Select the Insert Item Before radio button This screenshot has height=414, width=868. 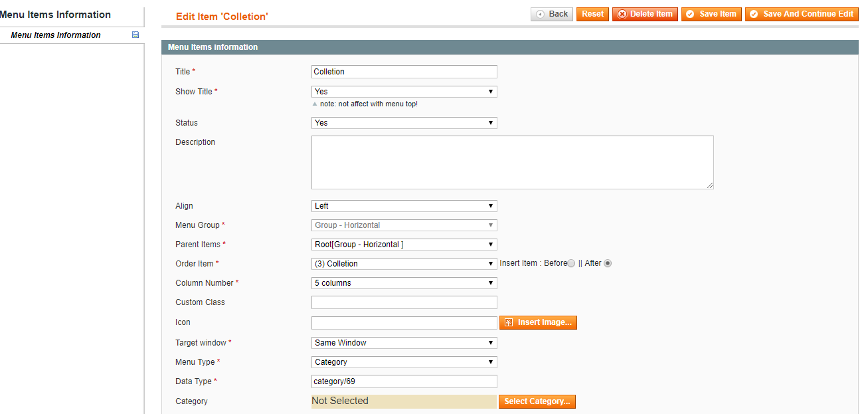(571, 263)
